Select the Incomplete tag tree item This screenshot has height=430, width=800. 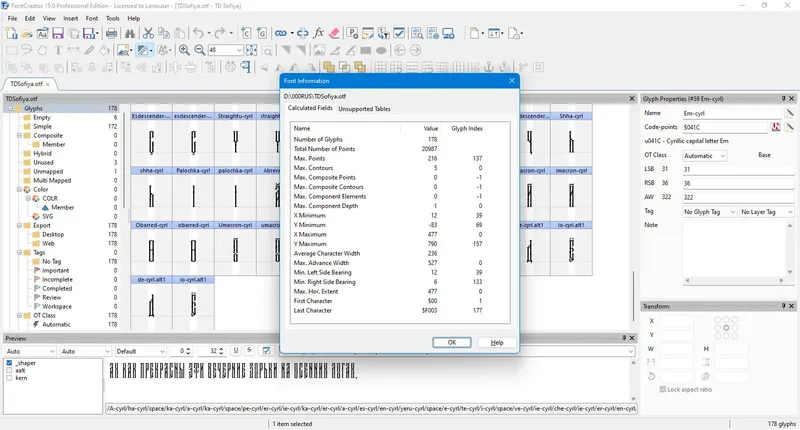coord(57,280)
